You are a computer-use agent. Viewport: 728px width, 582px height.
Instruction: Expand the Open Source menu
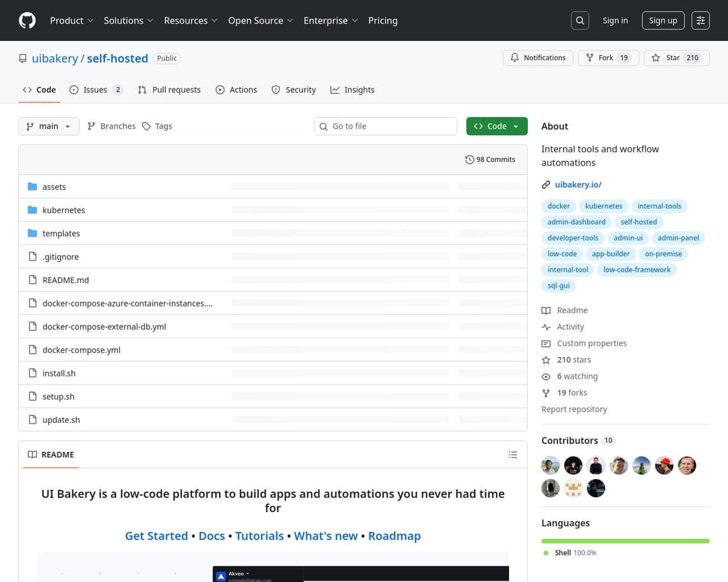[260, 20]
